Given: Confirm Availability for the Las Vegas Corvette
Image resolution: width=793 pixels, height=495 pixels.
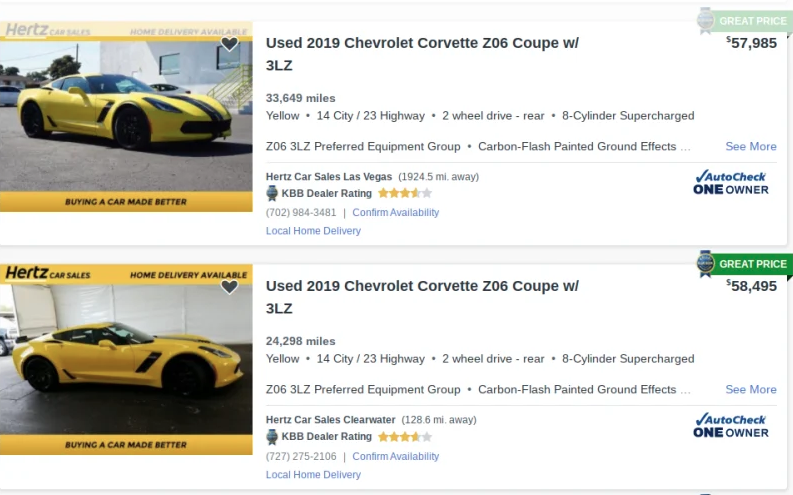Looking at the screenshot, I should click(395, 212).
